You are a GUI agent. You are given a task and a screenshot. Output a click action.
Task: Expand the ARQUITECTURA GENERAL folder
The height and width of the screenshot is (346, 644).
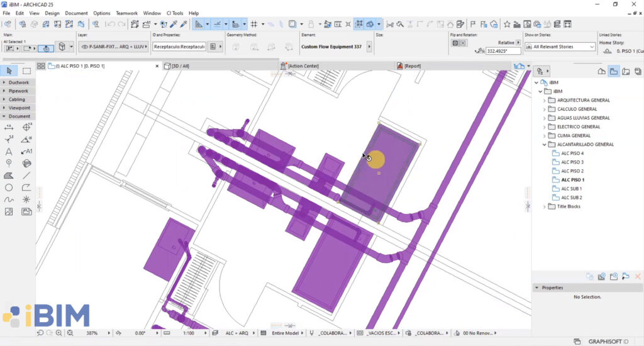(x=545, y=100)
